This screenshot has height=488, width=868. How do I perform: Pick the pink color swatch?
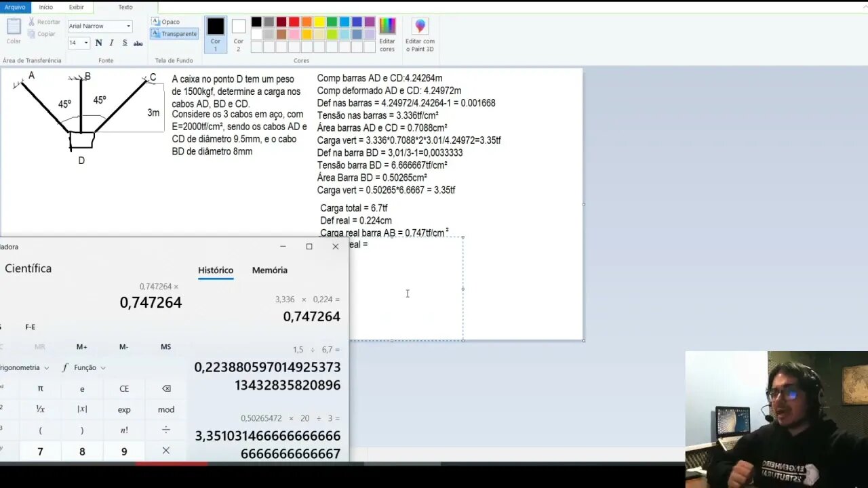pyautogui.click(x=294, y=34)
